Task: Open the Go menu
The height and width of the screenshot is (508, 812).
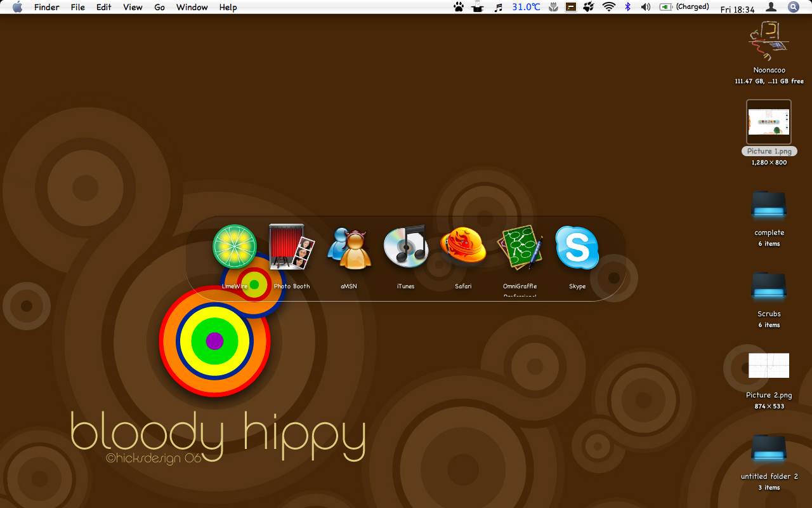Action: [159, 7]
